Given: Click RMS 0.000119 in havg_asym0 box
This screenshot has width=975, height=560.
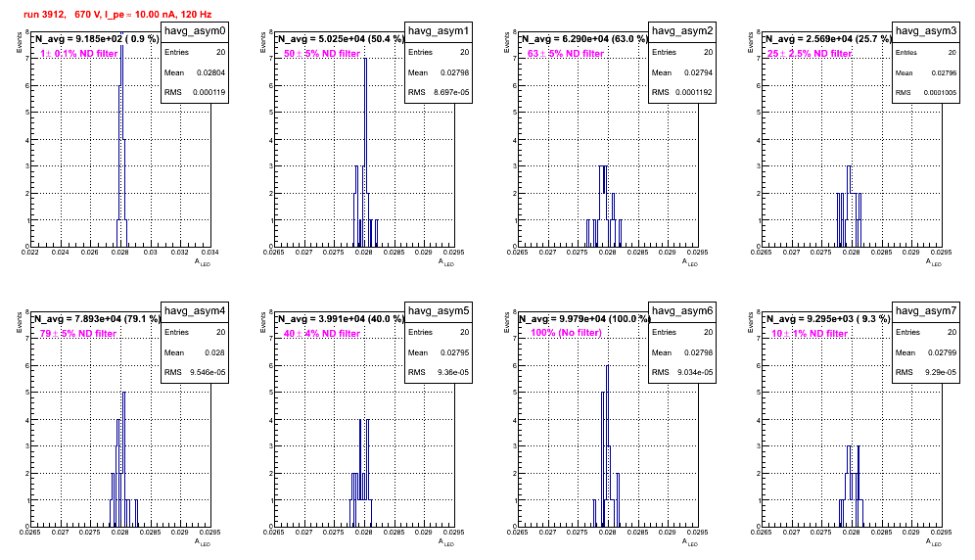Looking at the screenshot, I should coord(195,93).
